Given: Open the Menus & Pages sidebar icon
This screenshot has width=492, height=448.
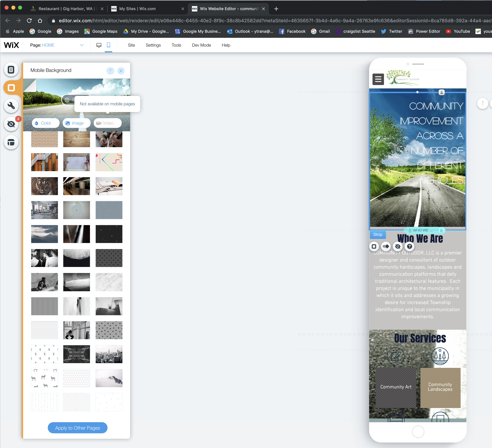Looking at the screenshot, I should point(11,70).
